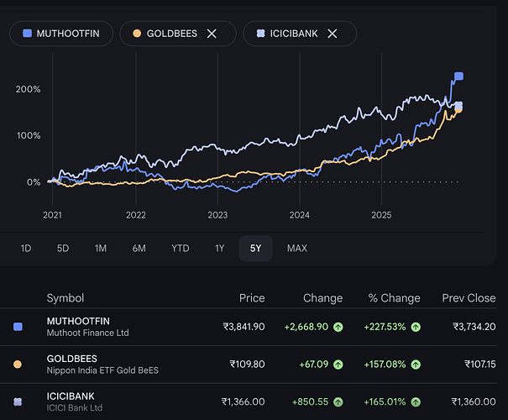The image size is (508, 420).
Task: Click the orange dot icon in GOLDBEES row
Action: tap(18, 365)
